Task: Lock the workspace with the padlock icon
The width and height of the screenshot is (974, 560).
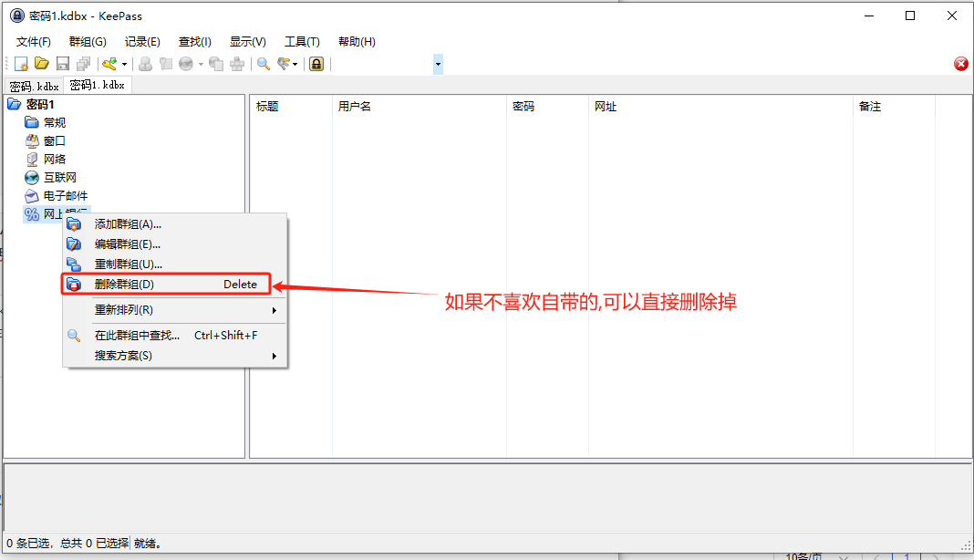Action: pos(316,64)
